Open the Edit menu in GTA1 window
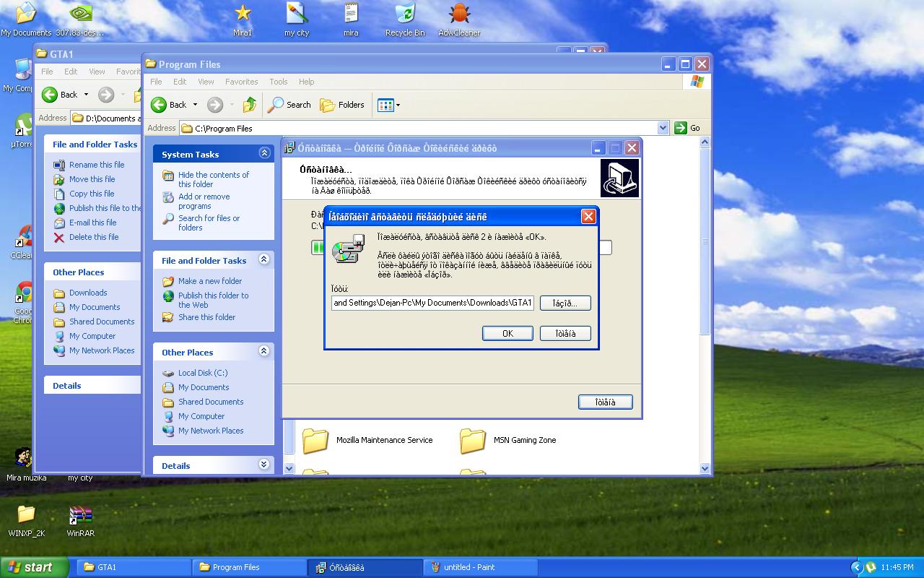This screenshot has width=924, height=578. [x=71, y=72]
